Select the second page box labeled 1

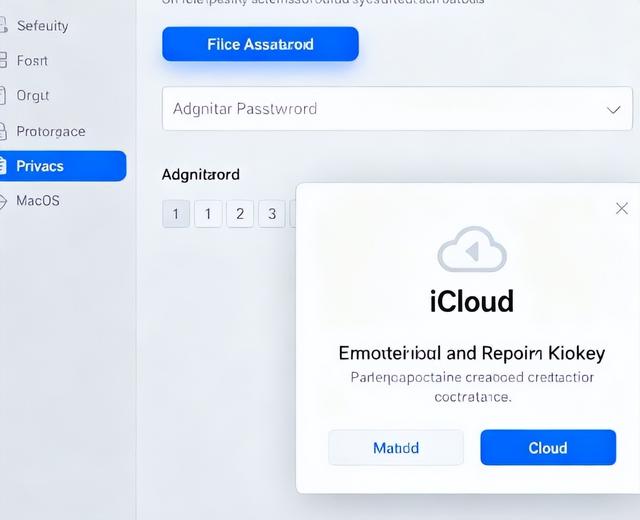pyautogui.click(x=208, y=214)
